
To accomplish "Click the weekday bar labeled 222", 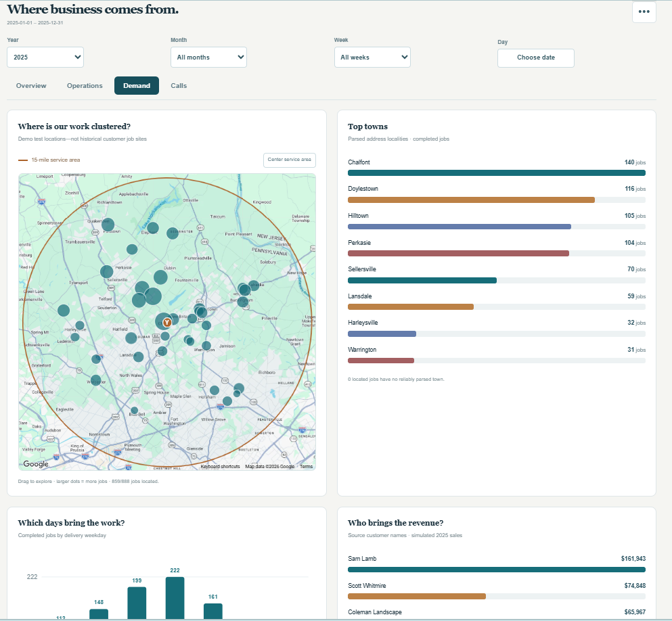I will pyautogui.click(x=175, y=598).
